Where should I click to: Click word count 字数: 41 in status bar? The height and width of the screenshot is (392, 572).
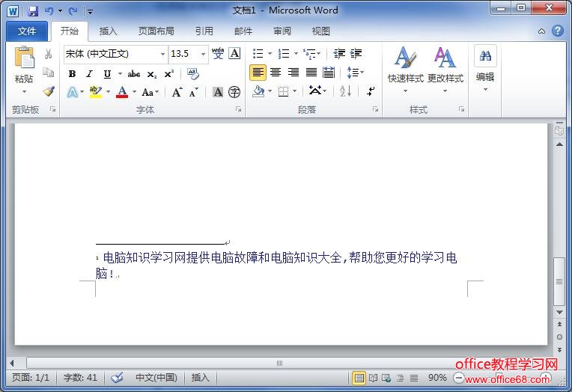point(80,378)
